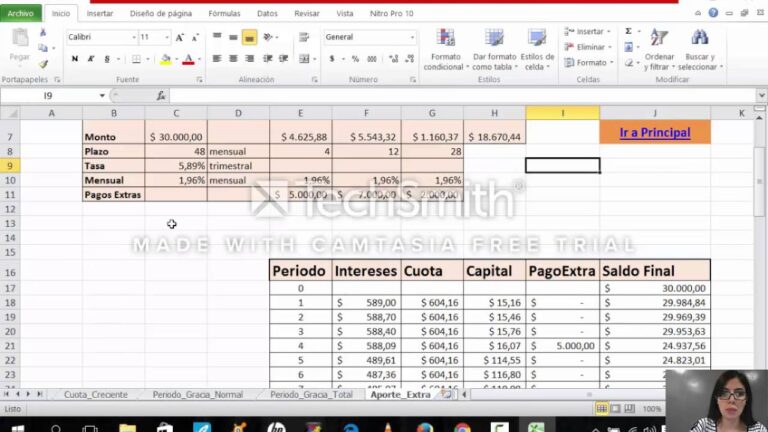Image resolution: width=768 pixels, height=432 pixels.
Task: Open the Insertar cells dropdown
Action: click(x=588, y=31)
